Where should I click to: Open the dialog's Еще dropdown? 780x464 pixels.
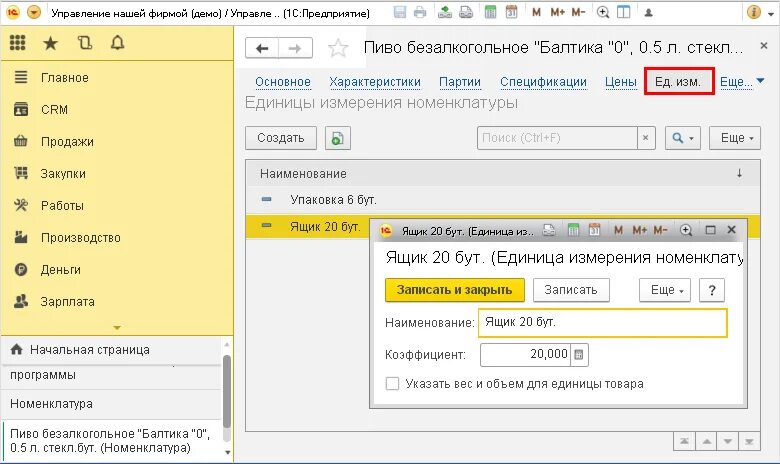665,290
